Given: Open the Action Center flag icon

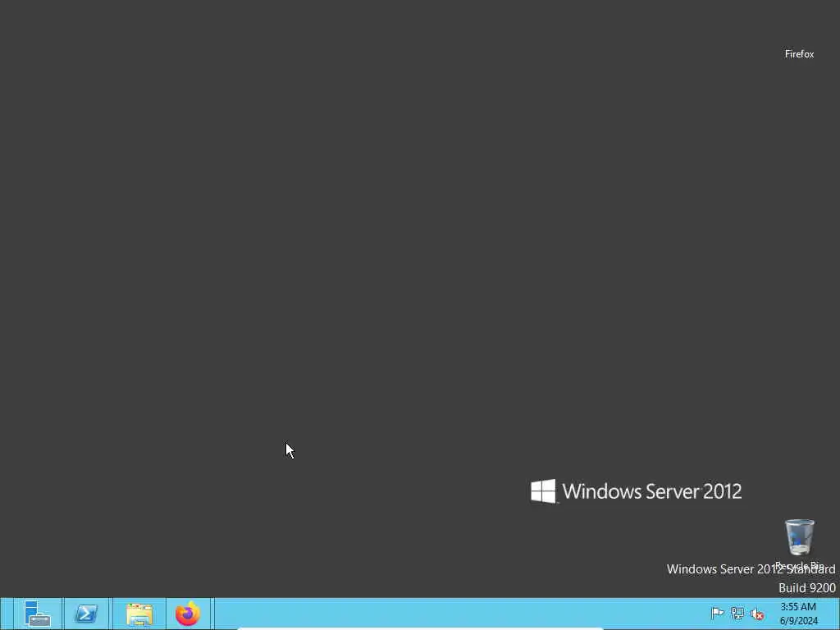Looking at the screenshot, I should click(717, 613).
